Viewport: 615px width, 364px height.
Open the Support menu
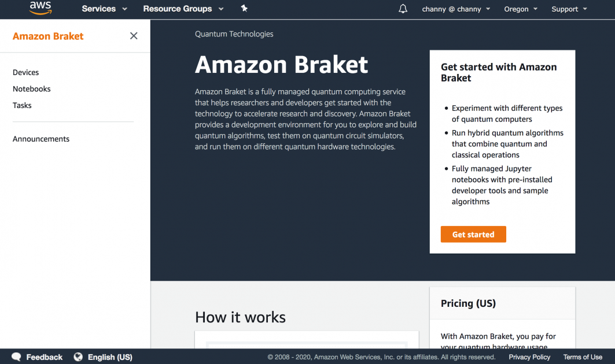[568, 9]
